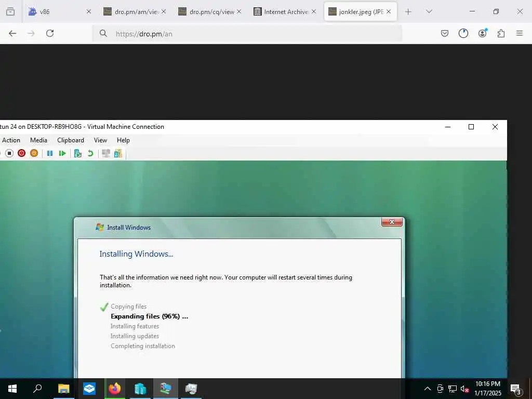Open the rightmost pinned taskbar app icon
This screenshot has width=532, height=399.
click(191, 389)
